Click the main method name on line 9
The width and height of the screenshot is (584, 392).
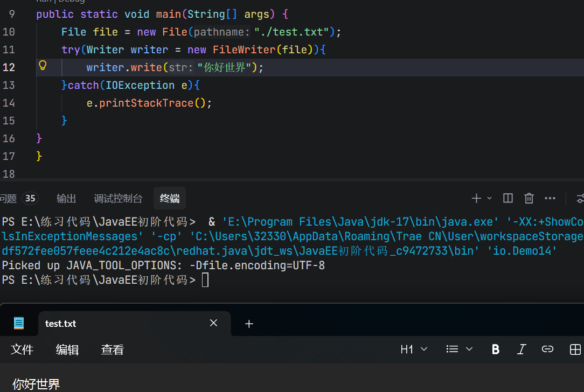tap(168, 14)
